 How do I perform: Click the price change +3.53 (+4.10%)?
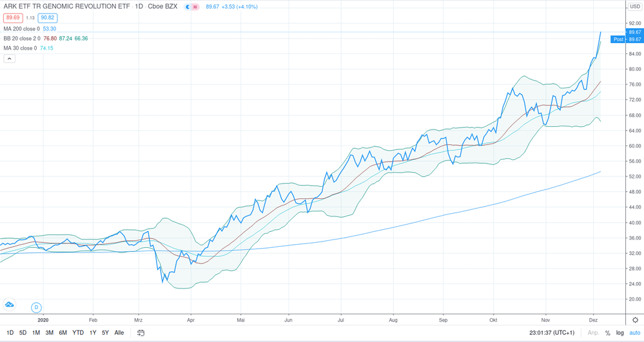[239, 7]
